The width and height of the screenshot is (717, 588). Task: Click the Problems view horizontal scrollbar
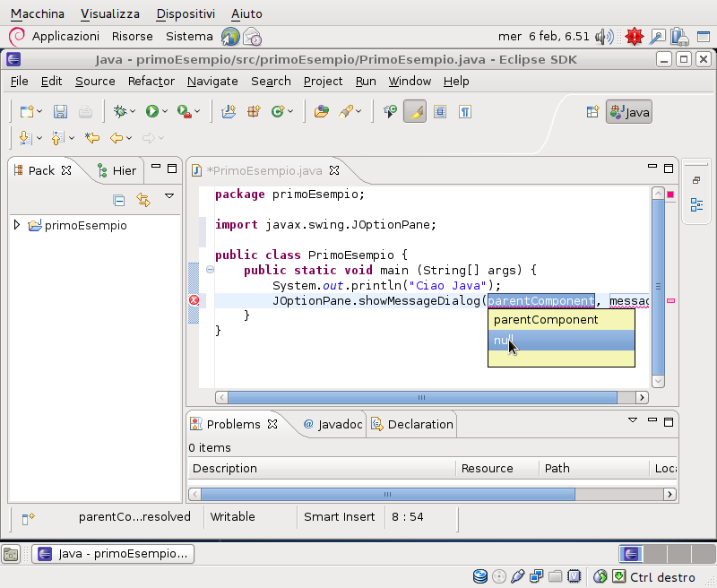[388, 494]
